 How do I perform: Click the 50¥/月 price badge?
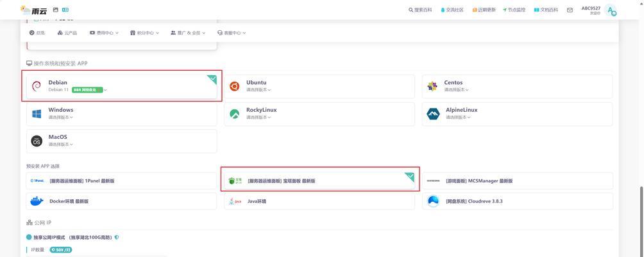pos(61,249)
